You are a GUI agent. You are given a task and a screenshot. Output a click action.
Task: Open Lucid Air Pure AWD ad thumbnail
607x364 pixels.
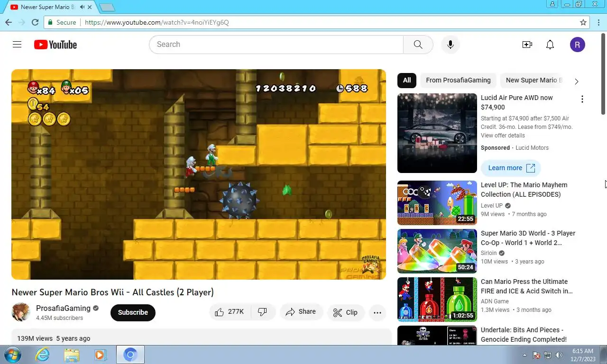tap(437, 133)
